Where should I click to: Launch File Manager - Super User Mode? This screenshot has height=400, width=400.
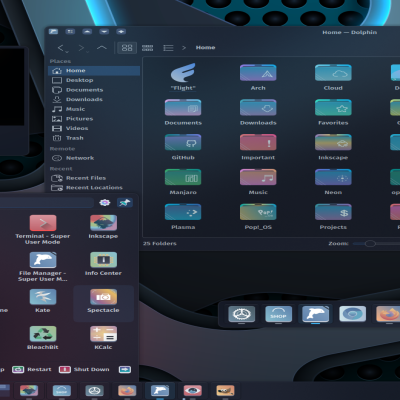(43, 266)
